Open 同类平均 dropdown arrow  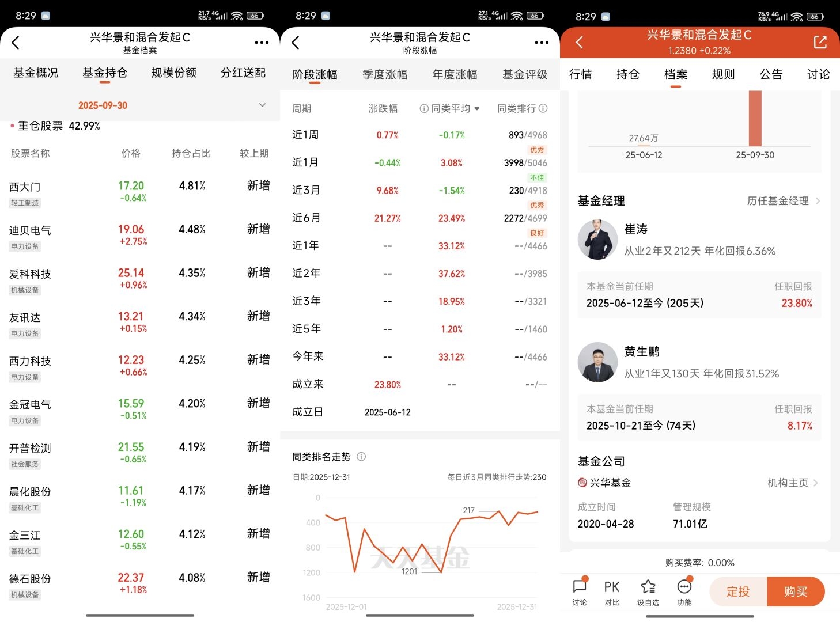coord(477,109)
